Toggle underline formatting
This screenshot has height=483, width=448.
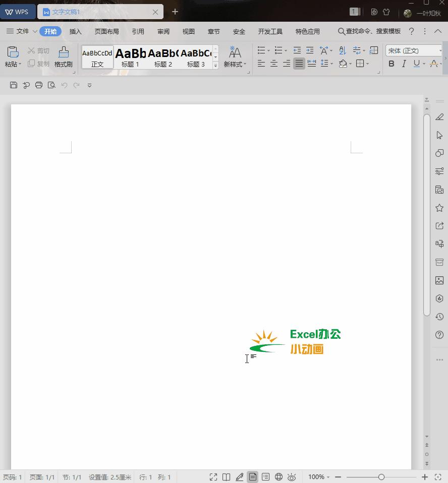click(x=416, y=64)
